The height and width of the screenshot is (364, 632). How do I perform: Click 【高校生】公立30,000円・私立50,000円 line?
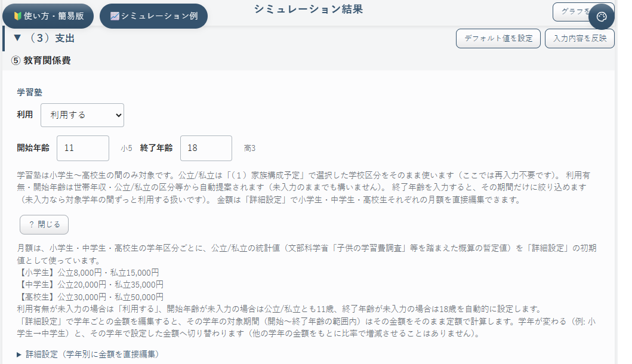point(90,297)
